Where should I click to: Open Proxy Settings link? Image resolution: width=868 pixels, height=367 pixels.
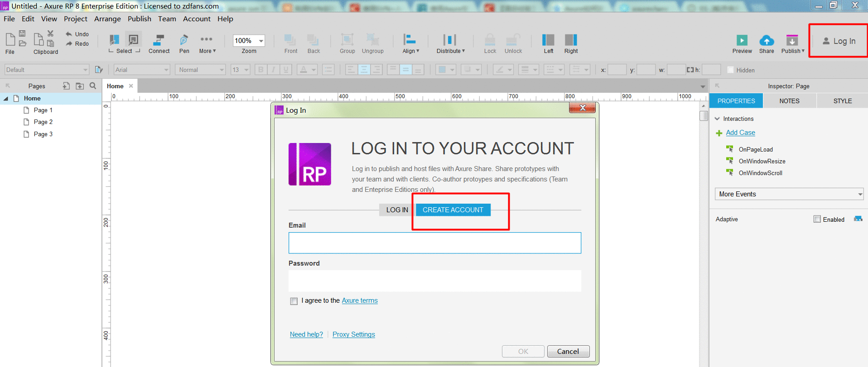354,334
